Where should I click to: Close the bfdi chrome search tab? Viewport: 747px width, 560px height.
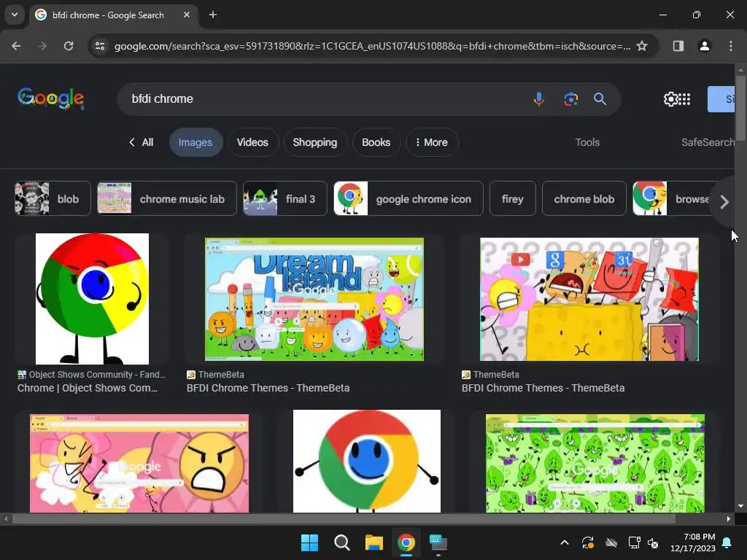point(187,15)
